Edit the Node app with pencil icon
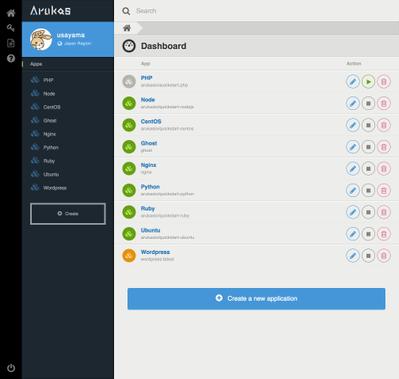Screen dimensions: 399x379 pyautogui.click(x=353, y=103)
